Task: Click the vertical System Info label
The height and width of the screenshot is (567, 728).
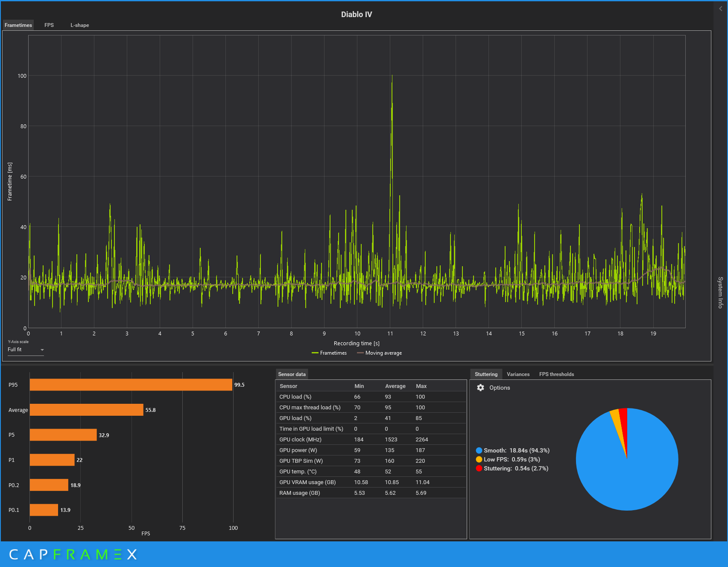Action: tap(720, 292)
